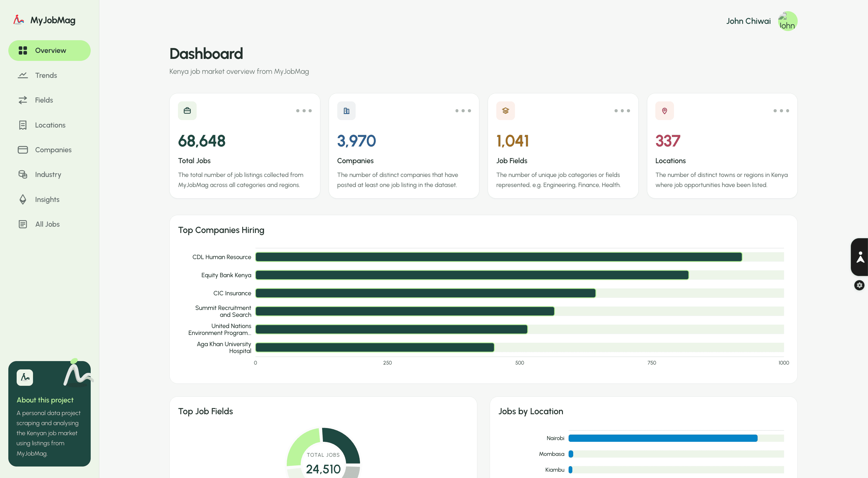Click the Aga Khan University Hospital bar

375,348
